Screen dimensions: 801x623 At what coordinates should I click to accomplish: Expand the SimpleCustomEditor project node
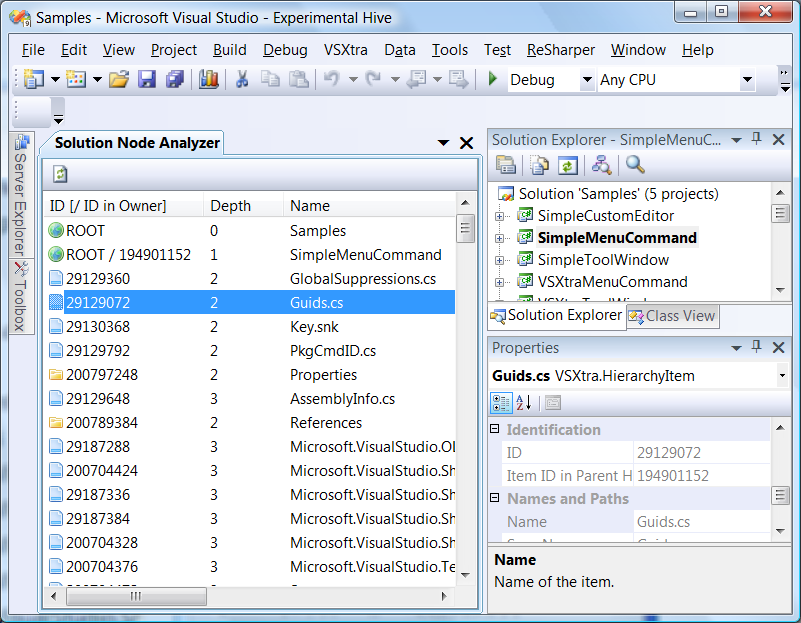[x=499, y=216]
